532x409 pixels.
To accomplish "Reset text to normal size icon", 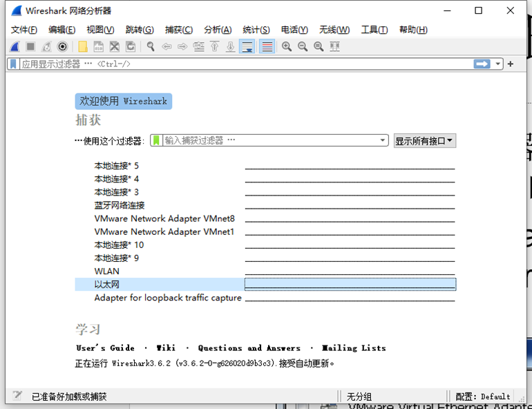I will tap(319, 46).
